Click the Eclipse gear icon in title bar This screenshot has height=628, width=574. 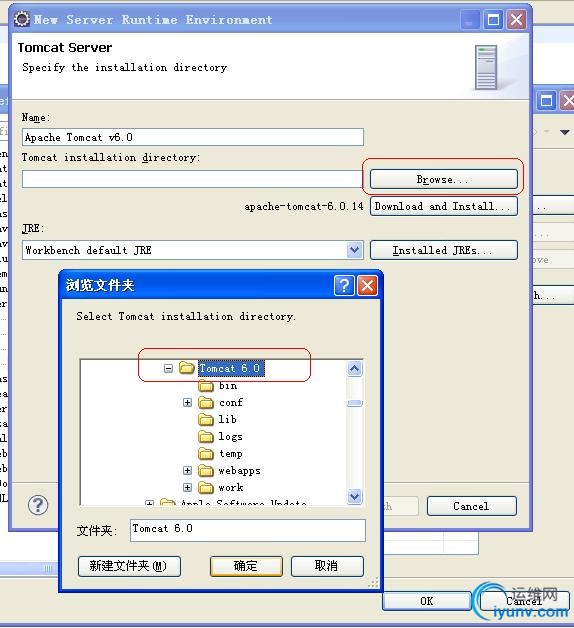point(22,19)
